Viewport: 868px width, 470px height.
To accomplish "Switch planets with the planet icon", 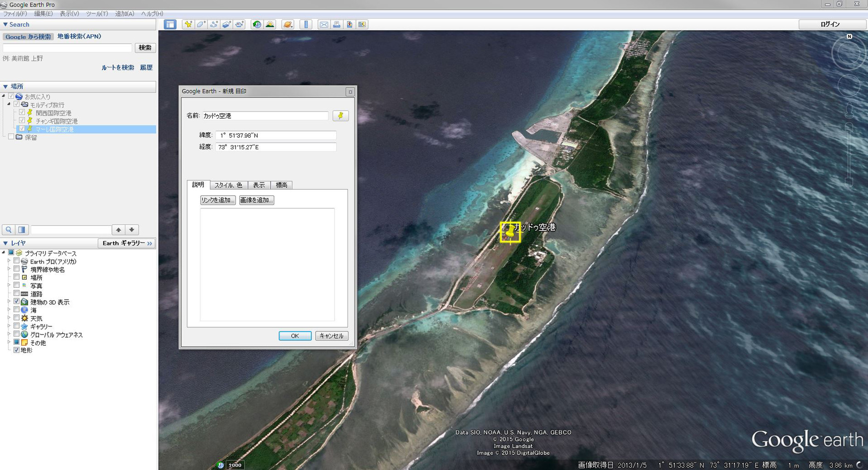I will pos(288,25).
